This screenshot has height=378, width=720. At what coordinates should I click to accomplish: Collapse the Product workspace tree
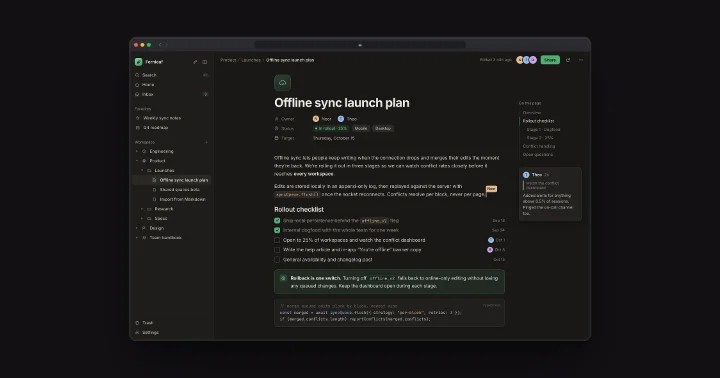[137, 161]
